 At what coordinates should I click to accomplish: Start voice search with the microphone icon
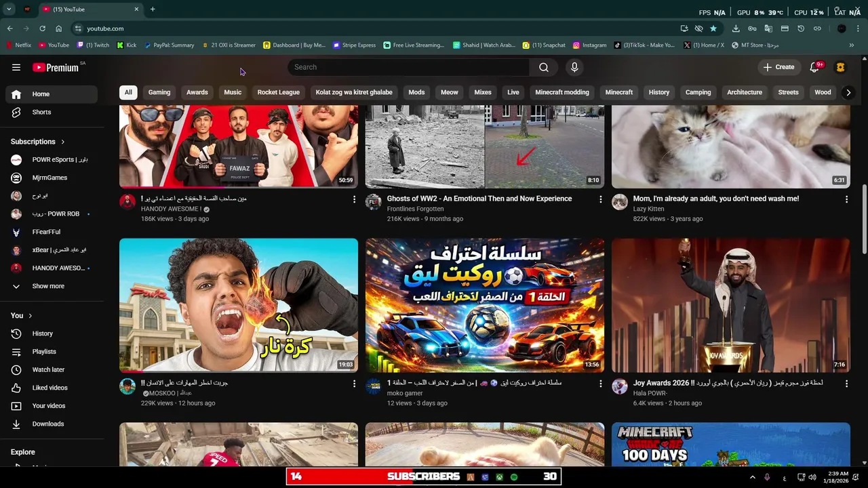click(x=574, y=67)
